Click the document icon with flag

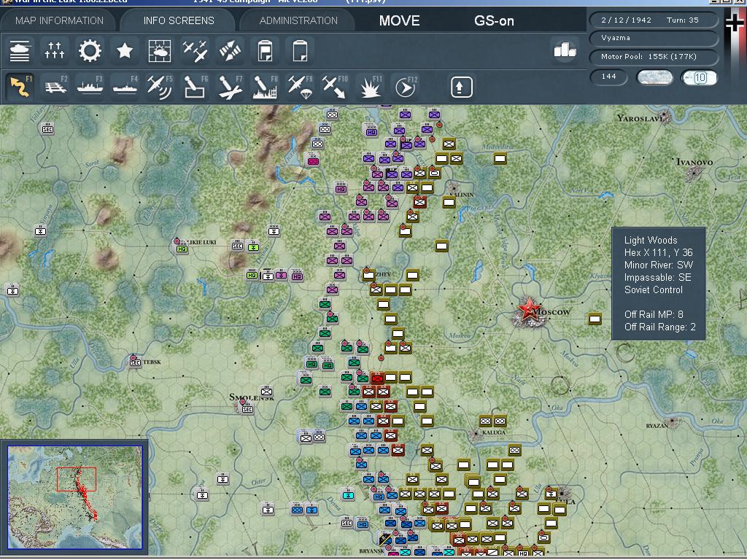[x=265, y=50]
